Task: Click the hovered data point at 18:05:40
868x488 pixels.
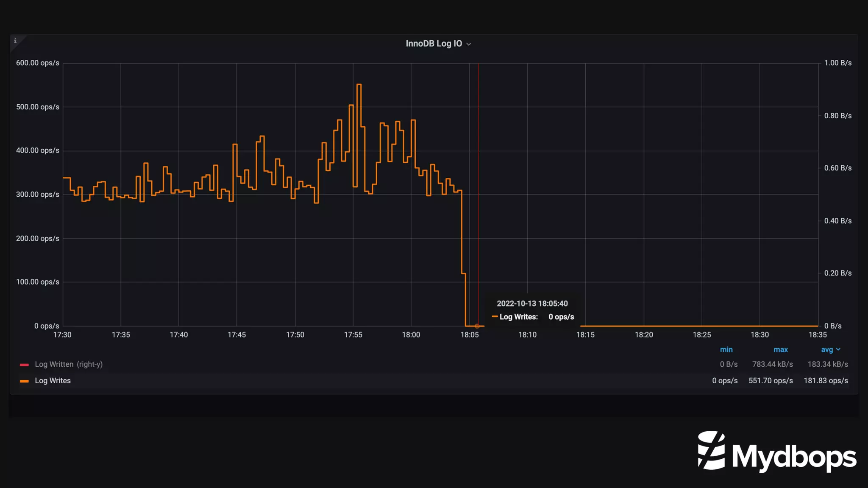Action: (477, 326)
